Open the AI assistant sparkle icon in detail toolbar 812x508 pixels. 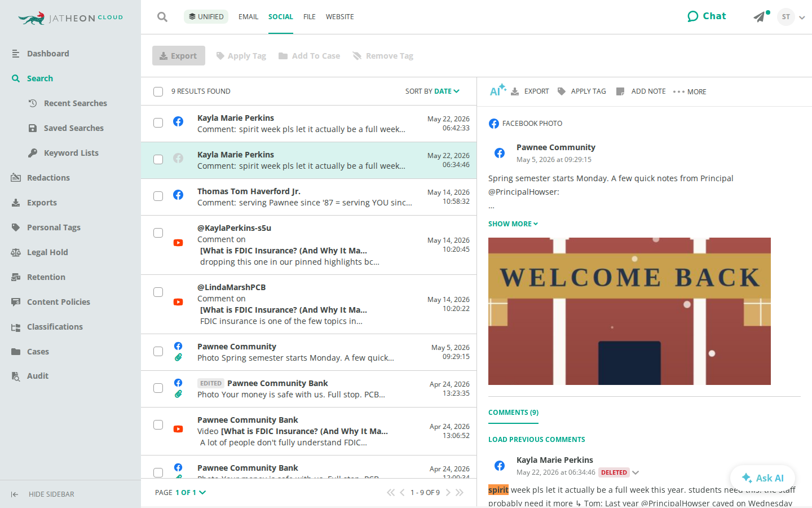(498, 90)
